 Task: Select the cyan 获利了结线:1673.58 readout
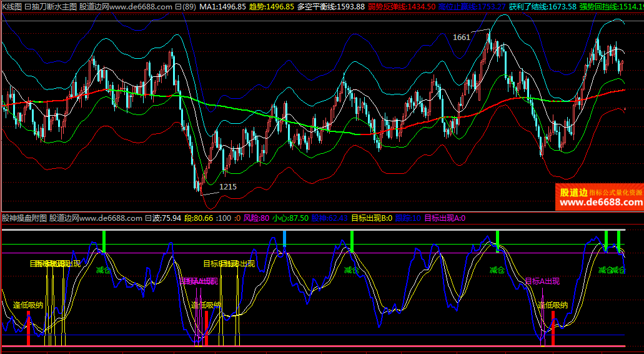pos(542,7)
